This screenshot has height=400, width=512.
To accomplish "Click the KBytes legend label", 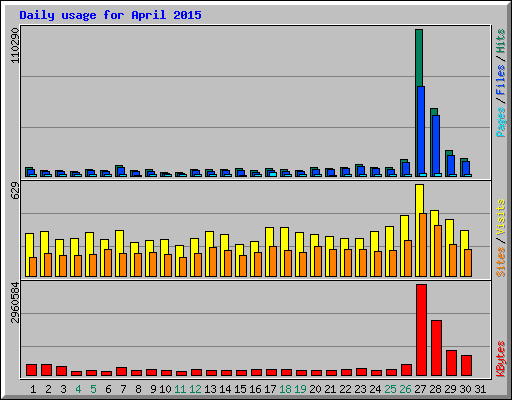I will 501,359.
